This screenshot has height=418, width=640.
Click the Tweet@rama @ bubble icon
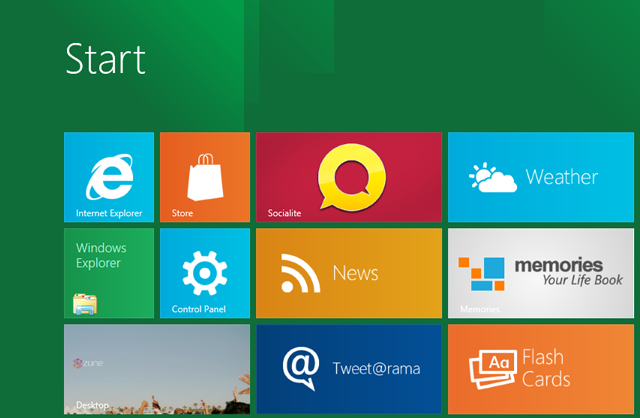click(x=301, y=368)
